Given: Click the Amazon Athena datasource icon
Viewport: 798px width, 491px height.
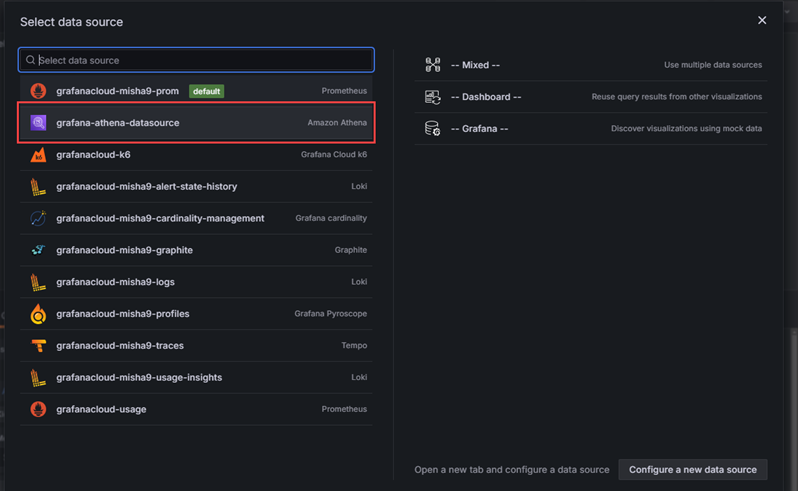Looking at the screenshot, I should (x=38, y=123).
